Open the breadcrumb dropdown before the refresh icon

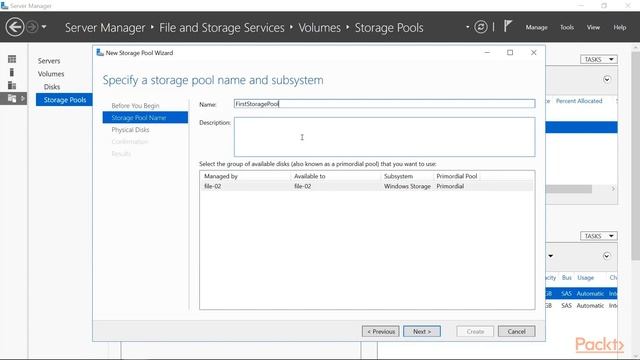coord(467,27)
